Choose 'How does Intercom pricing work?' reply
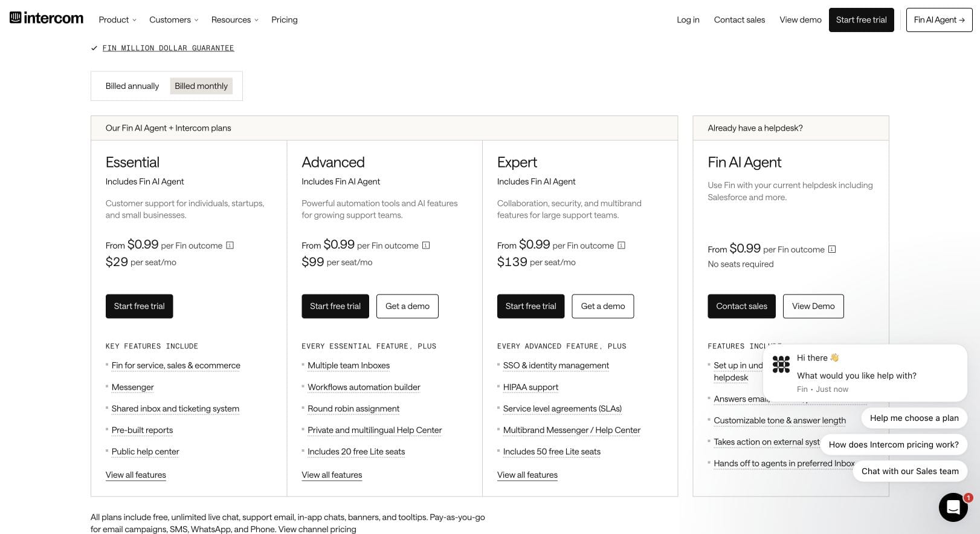This screenshot has height=534, width=980. [894, 444]
